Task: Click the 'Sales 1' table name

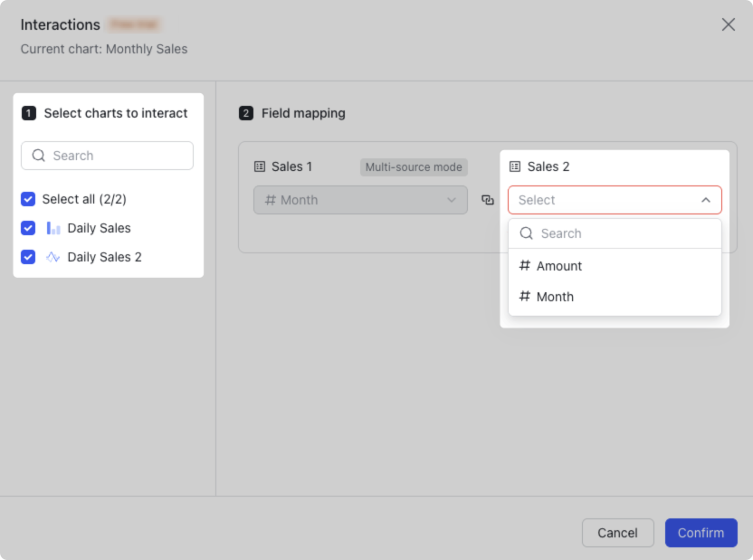Action: point(291,166)
